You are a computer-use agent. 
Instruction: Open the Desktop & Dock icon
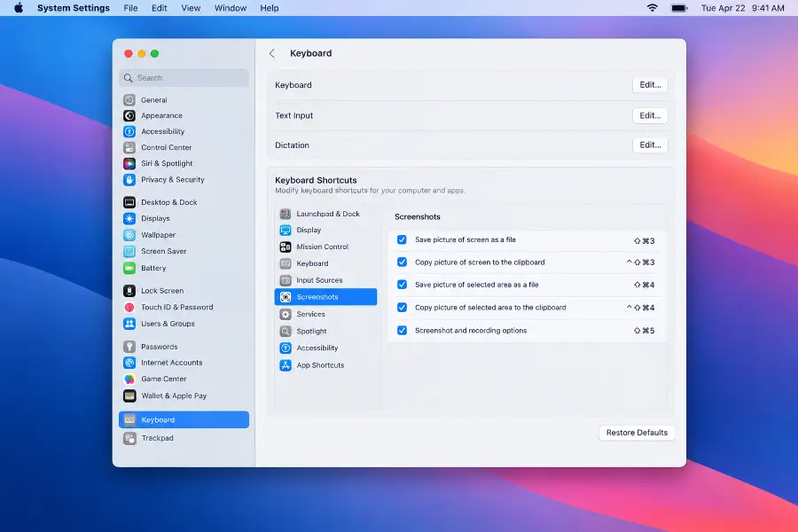pos(129,202)
